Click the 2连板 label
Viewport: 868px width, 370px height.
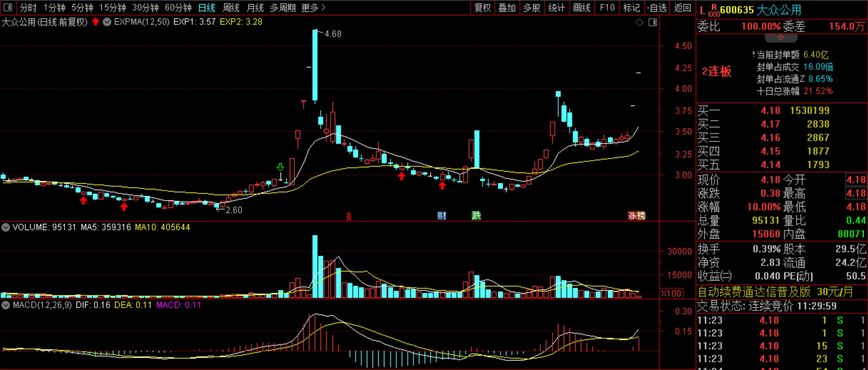pos(716,72)
